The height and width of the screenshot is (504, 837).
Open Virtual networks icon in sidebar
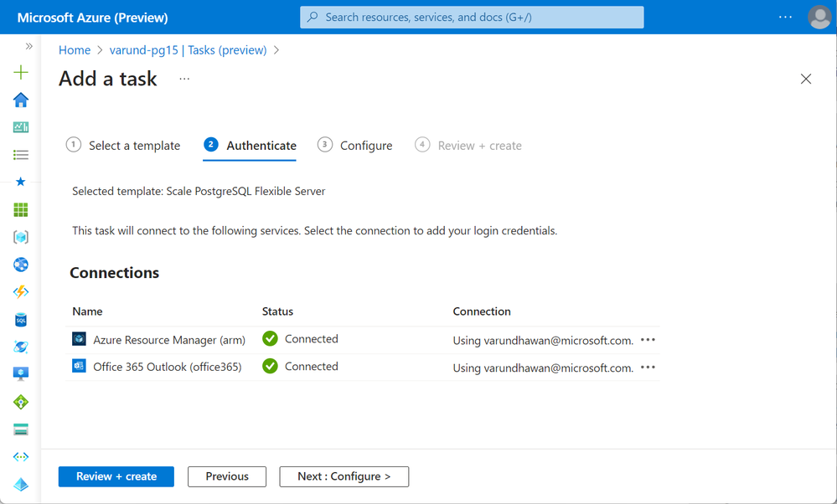click(21, 456)
